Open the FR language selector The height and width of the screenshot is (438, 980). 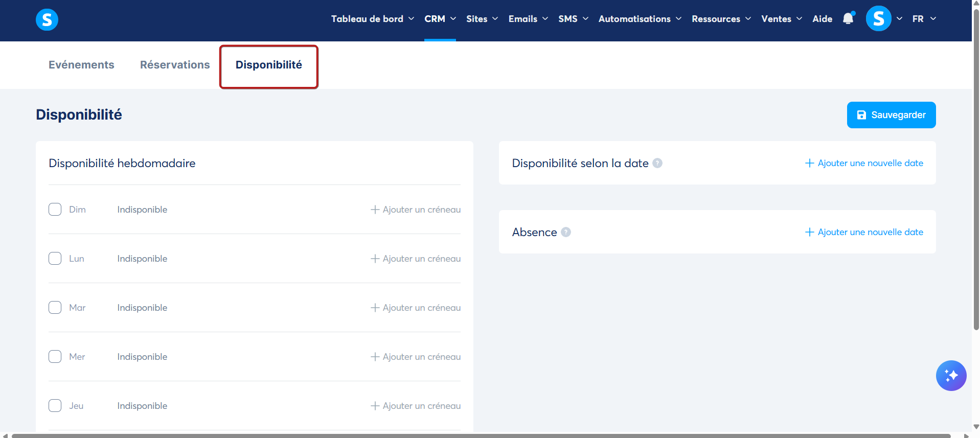point(924,19)
